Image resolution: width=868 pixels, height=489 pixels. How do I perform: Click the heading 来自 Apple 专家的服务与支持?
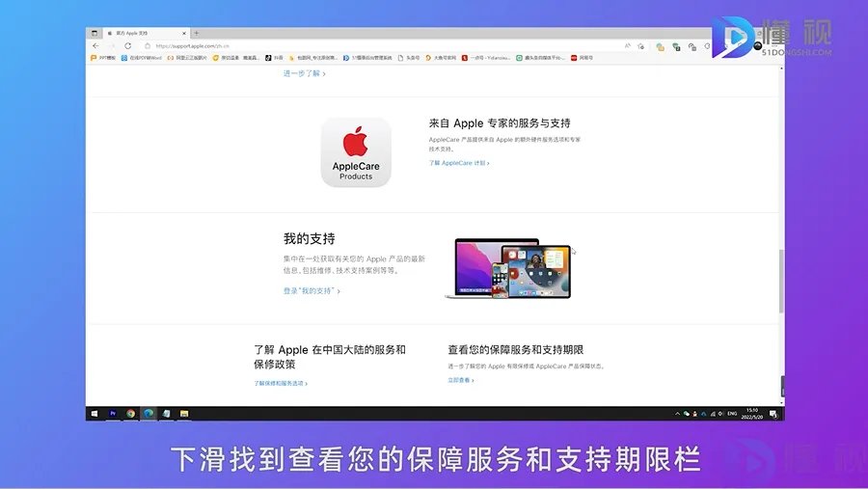pos(500,122)
